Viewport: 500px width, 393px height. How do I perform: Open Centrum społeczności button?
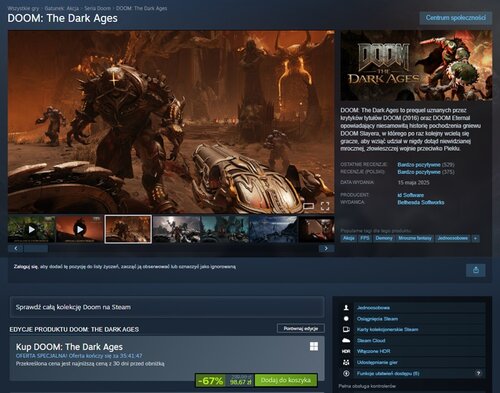tap(456, 18)
